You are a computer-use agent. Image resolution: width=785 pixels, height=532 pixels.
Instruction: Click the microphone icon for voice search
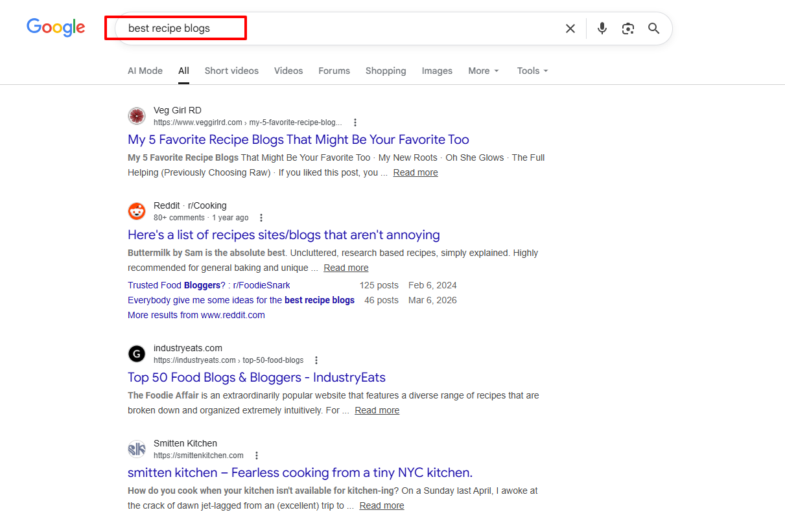tap(602, 28)
